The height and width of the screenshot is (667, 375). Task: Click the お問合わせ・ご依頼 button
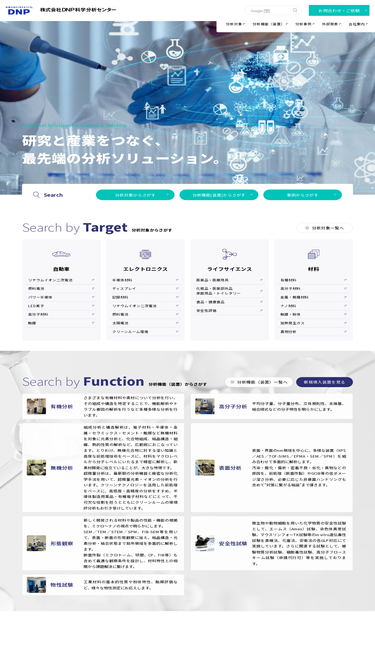[x=339, y=11]
